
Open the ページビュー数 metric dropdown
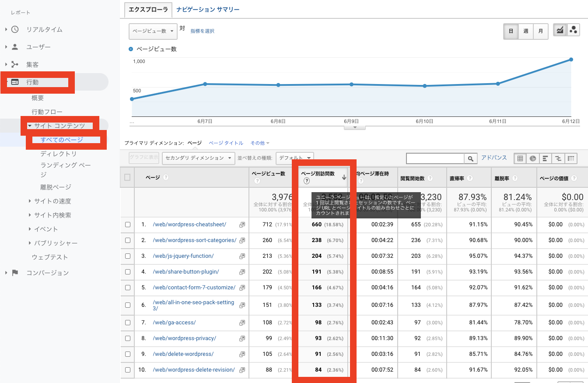(153, 31)
